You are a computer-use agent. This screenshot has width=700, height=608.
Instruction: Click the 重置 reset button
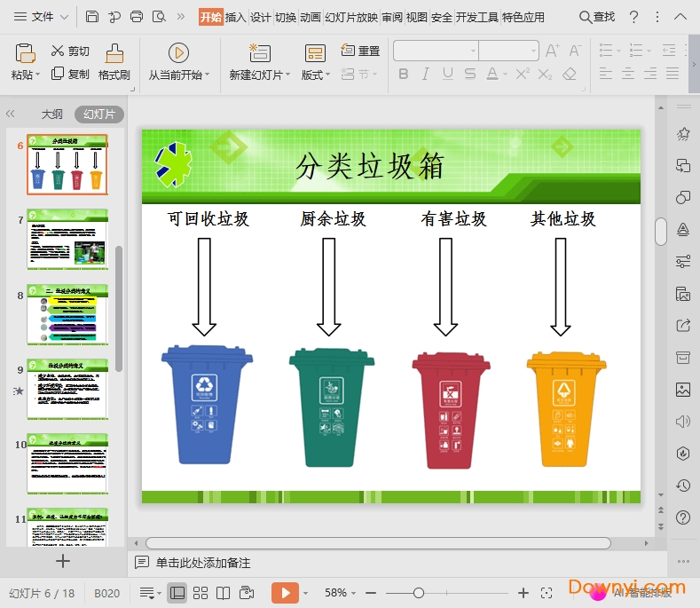click(x=361, y=51)
